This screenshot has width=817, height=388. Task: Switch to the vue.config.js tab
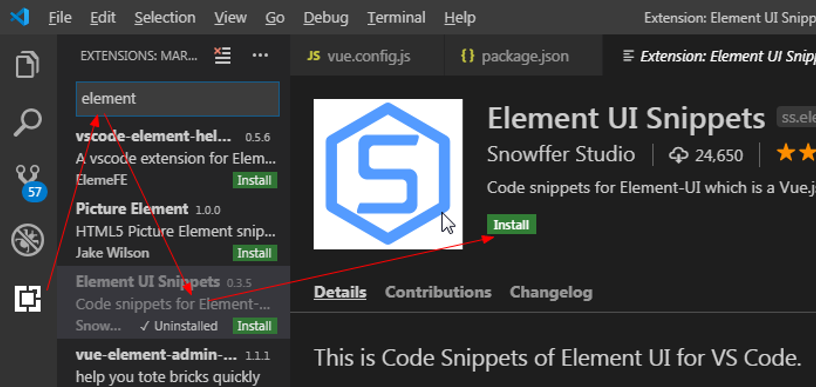point(367,56)
